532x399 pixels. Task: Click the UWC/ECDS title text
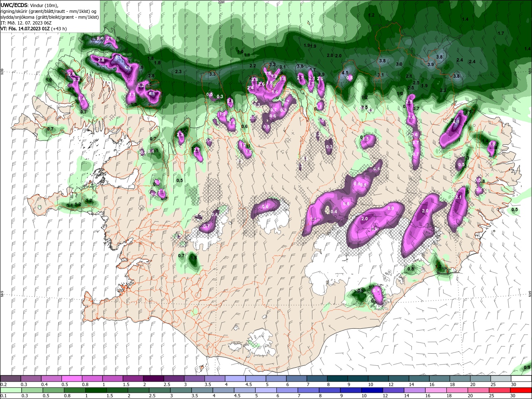coord(14,5)
